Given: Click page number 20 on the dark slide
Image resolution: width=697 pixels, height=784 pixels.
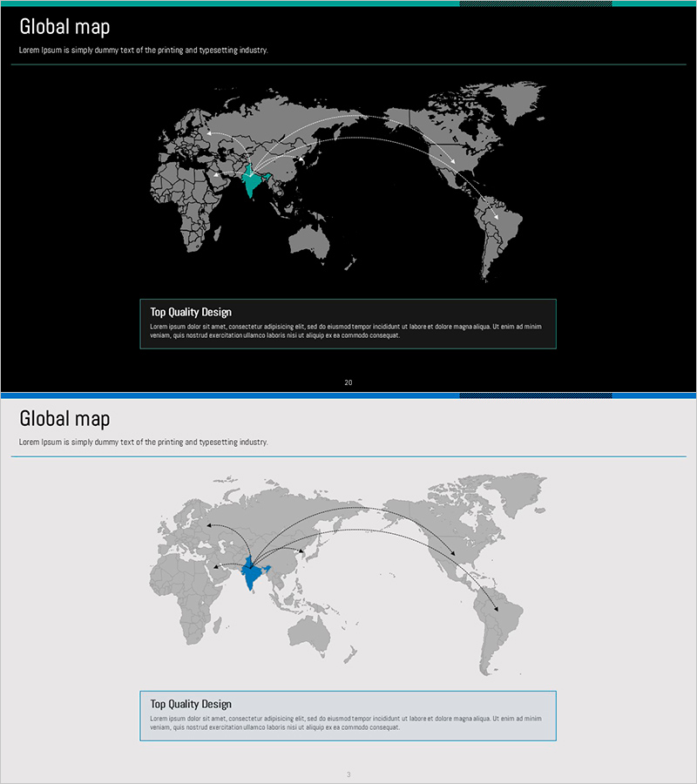Looking at the screenshot, I should (348, 382).
